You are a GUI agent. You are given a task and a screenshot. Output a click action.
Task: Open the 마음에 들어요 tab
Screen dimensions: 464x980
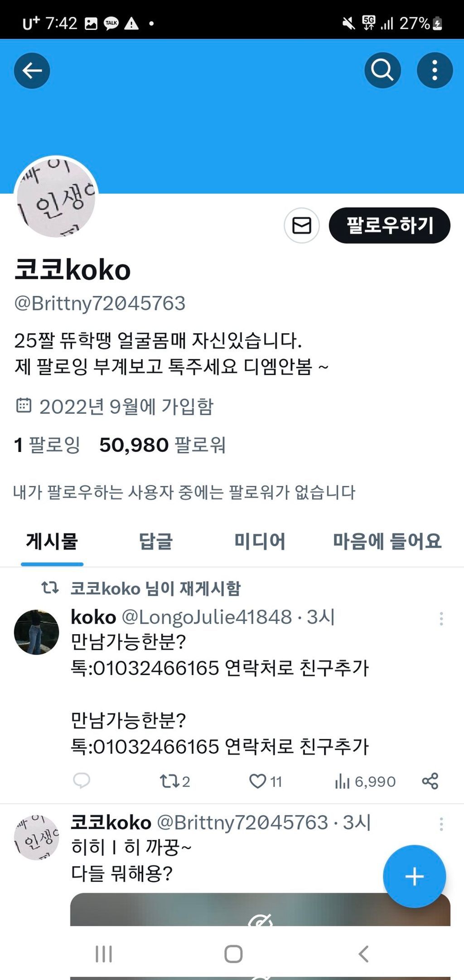pyautogui.click(x=387, y=541)
